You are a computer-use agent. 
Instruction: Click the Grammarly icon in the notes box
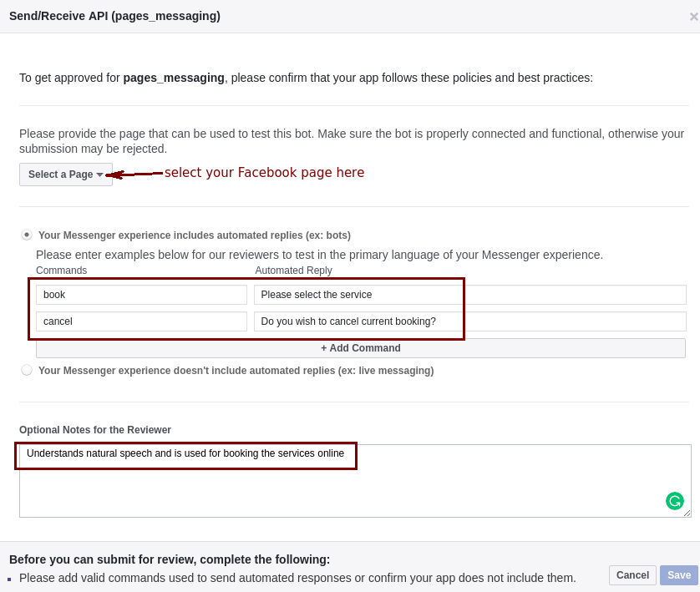[674, 501]
